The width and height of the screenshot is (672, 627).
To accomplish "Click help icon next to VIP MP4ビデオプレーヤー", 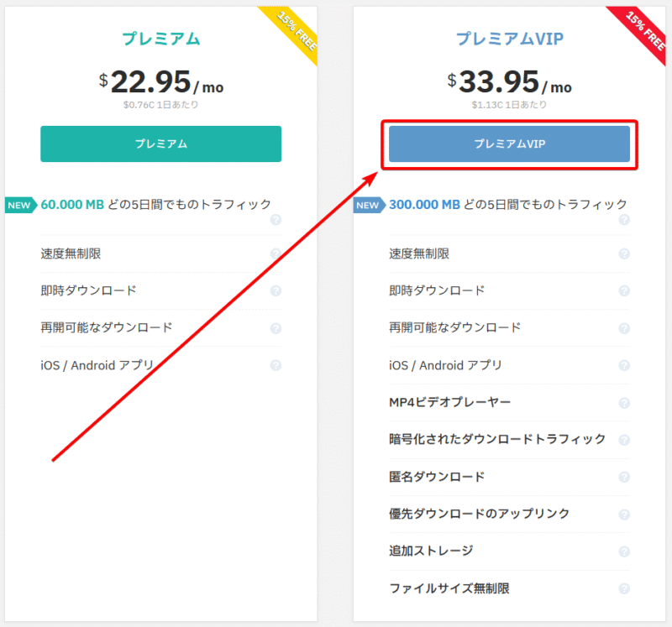I will [624, 402].
